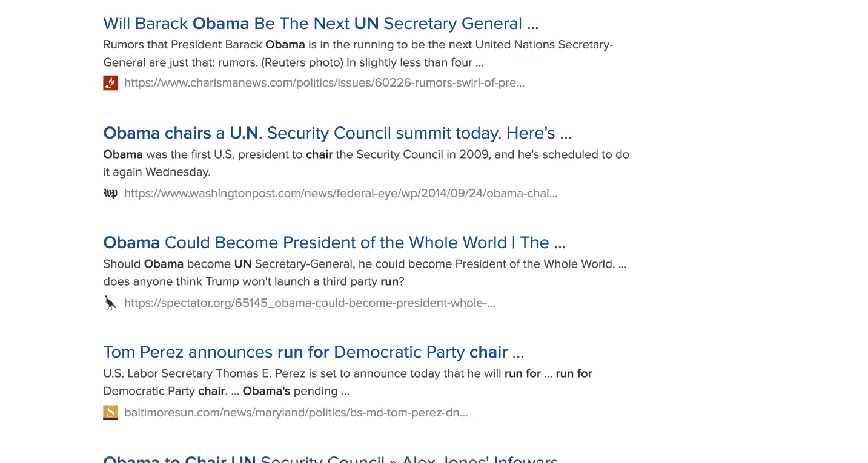The image size is (868, 463).
Task: Open the Alex Jones' Infowars result title
Action: [x=330, y=459]
